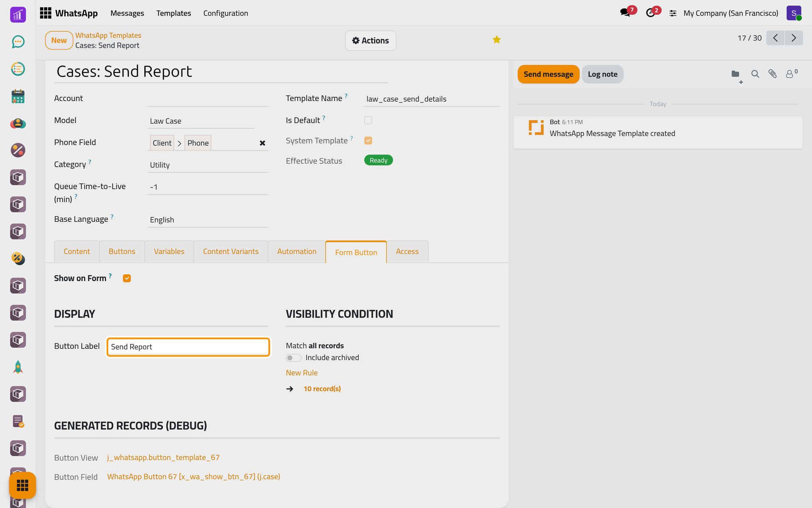This screenshot has height=508, width=812.
Task: Open the sidebar icon with red slash circle
Action: (18, 150)
